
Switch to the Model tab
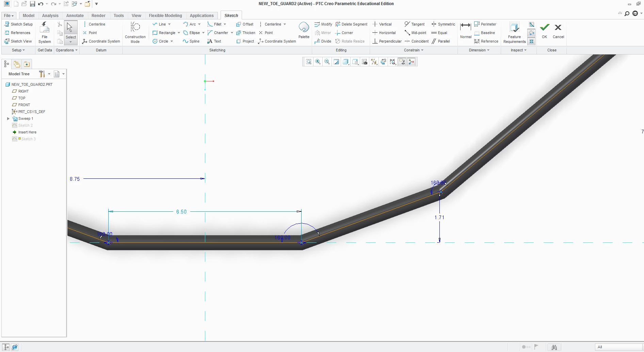click(29, 15)
